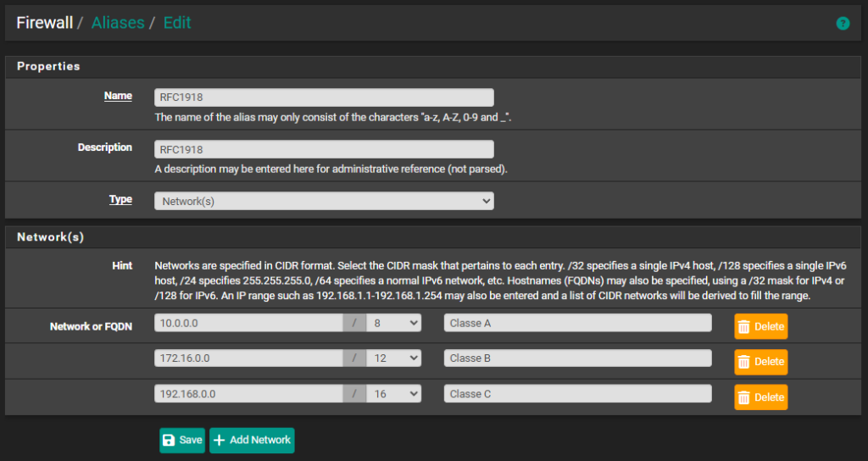Click the plus icon on Add Network
The image size is (868, 461).
220,440
